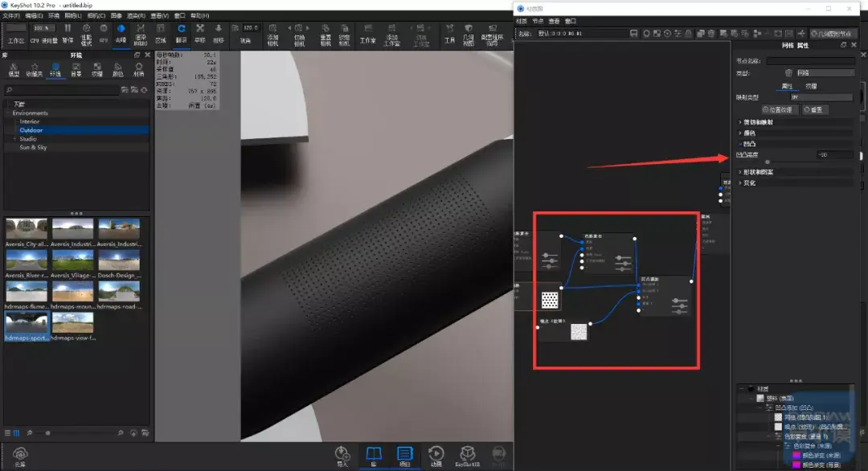The image size is (868, 471).
Task: Open the Nodes (节点) menu in material graph
Action: tap(538, 21)
